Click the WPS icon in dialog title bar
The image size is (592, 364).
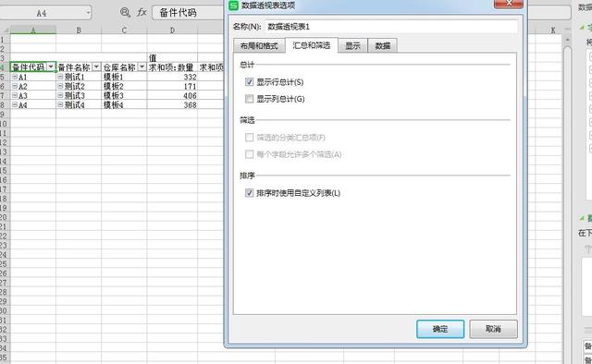coord(234,5)
